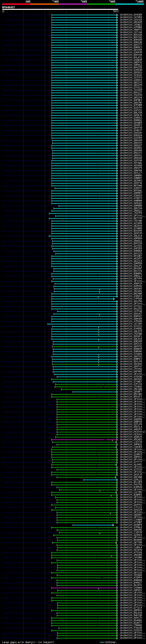Viewport: 146px width, 644px height.
Task: Click hit UniRef100_B9MV47
Action: (x=131, y=316)
